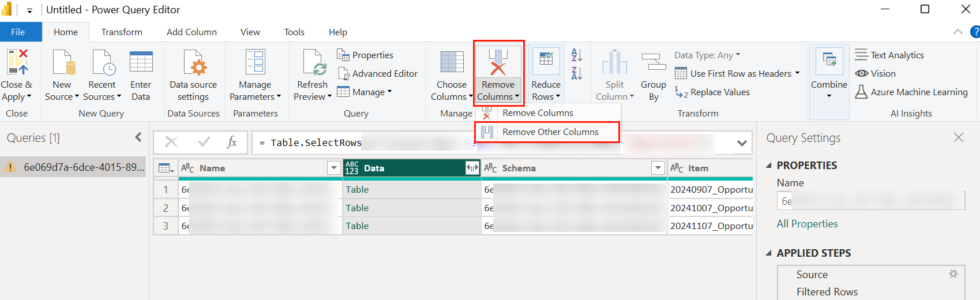The width and height of the screenshot is (980, 300).
Task: Click cell 20240907_Opportu
Action: tap(711, 189)
